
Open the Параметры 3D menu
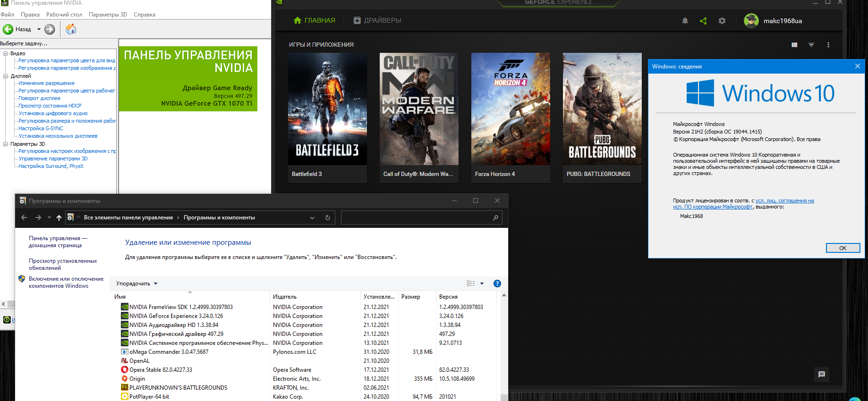click(x=108, y=15)
